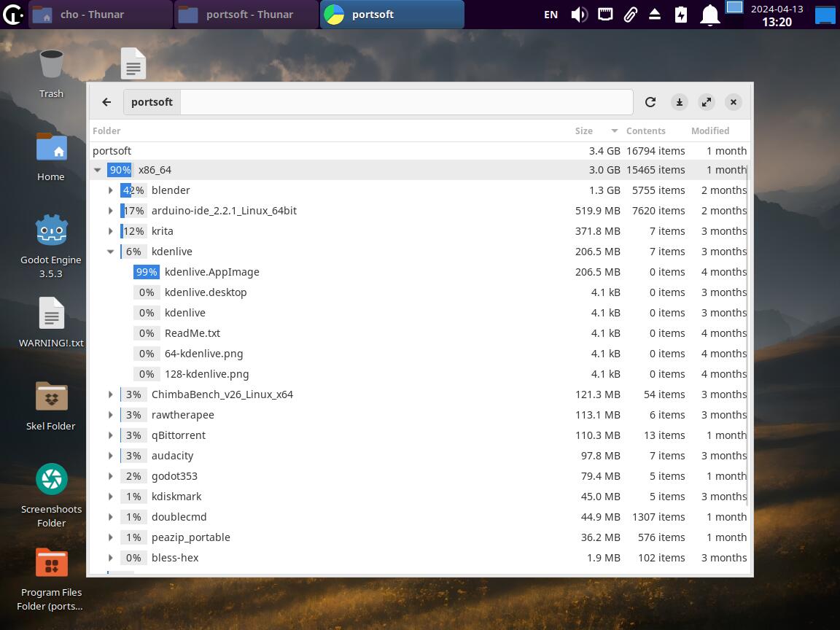
Task: Close the disk usage panel with X
Action: tap(734, 102)
